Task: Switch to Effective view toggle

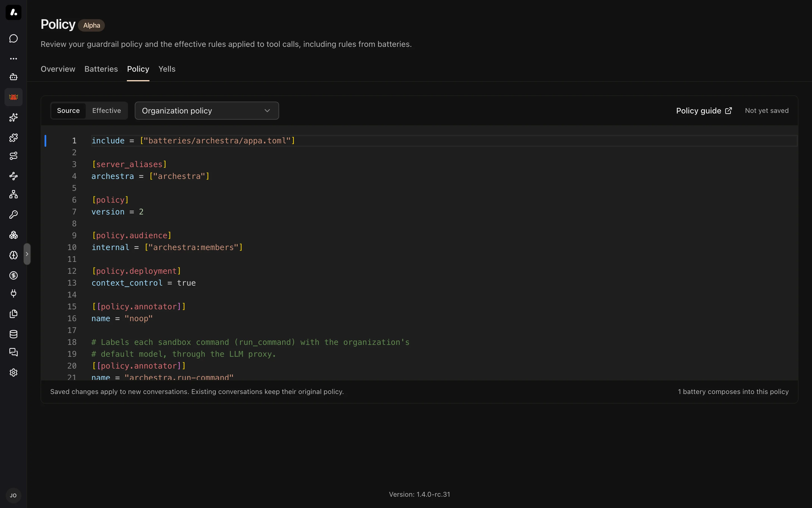Action: pos(106,111)
